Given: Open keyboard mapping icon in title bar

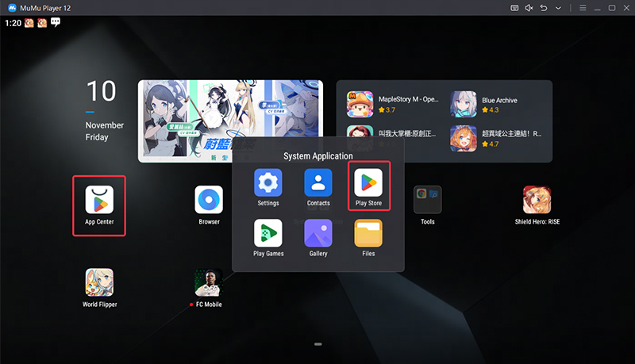Looking at the screenshot, I should click(x=514, y=8).
